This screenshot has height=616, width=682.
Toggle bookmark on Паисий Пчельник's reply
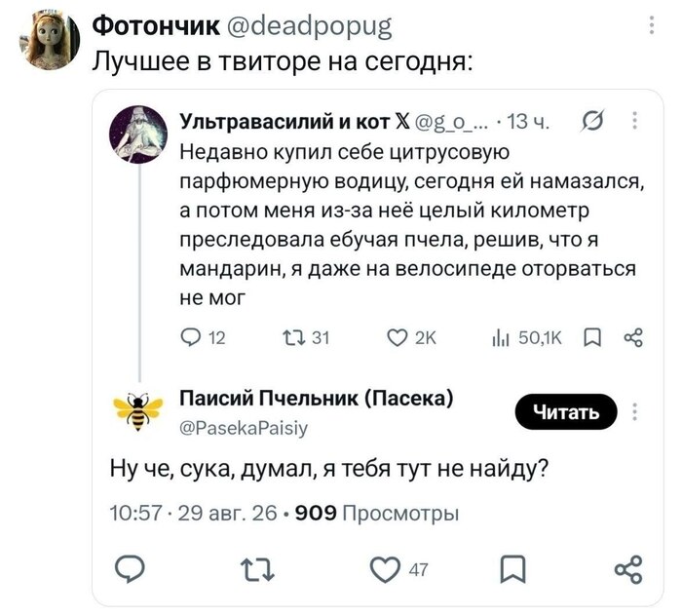pos(512,569)
